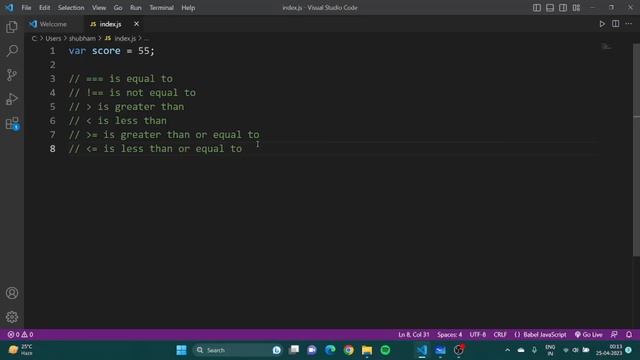
Task: Place cursor on 'var score = 55;' line
Action: coord(111,51)
